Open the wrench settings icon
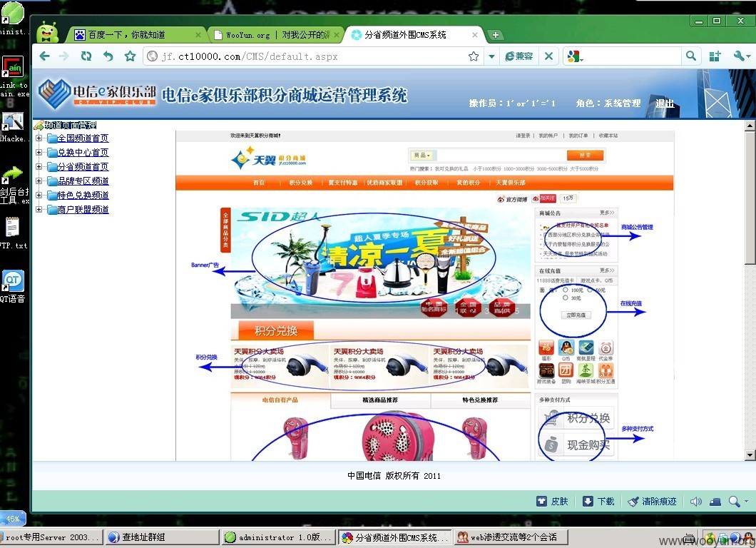Viewport: 756px width, 548px height. coord(739,56)
